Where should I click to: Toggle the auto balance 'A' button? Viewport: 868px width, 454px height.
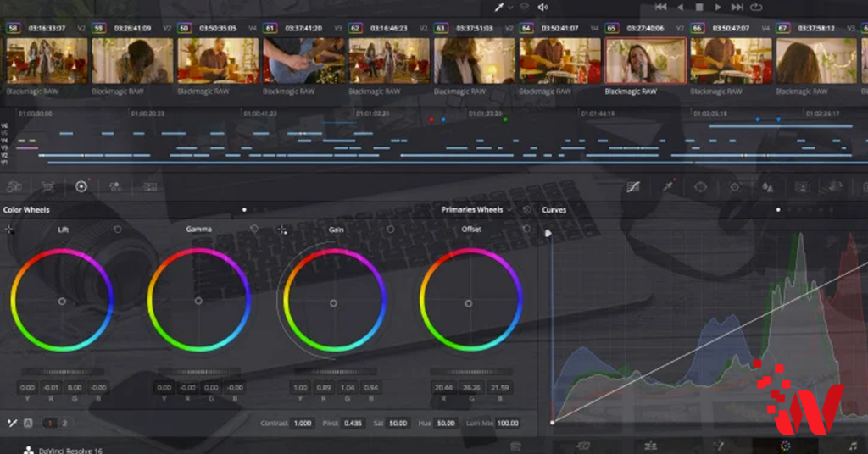pyautogui.click(x=27, y=423)
